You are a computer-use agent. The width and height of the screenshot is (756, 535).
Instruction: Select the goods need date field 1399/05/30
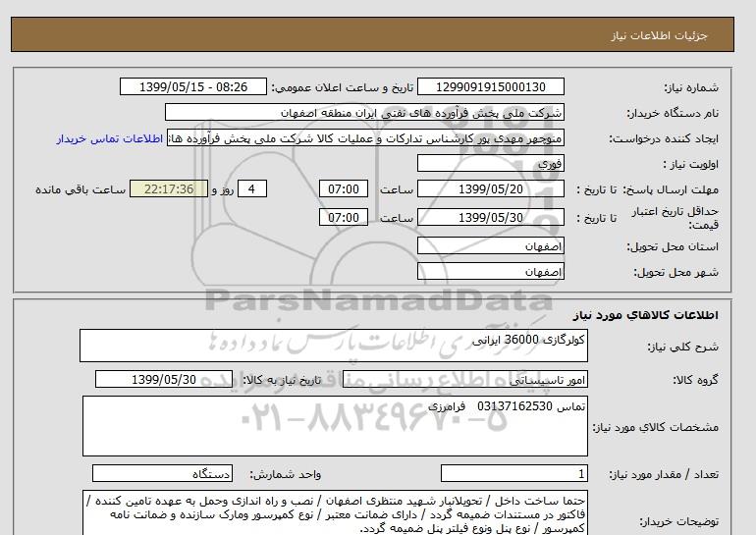pyautogui.click(x=164, y=379)
